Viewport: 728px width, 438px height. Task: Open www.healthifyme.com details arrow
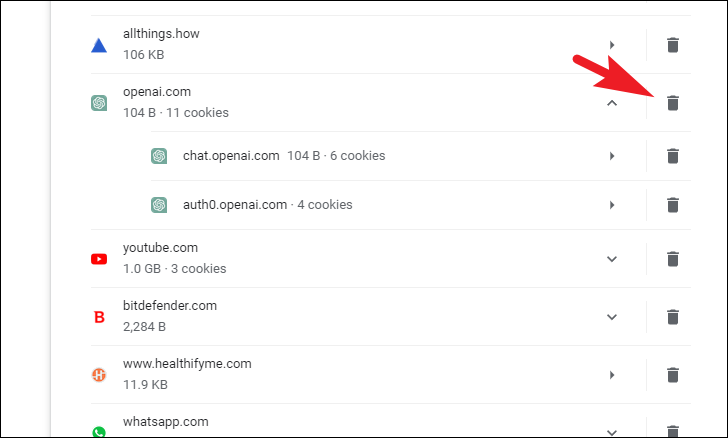coord(612,375)
